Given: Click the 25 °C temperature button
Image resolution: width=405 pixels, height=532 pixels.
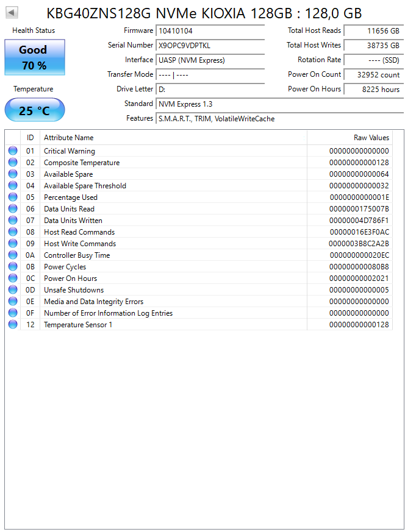Looking at the screenshot, I should tap(35, 110).
